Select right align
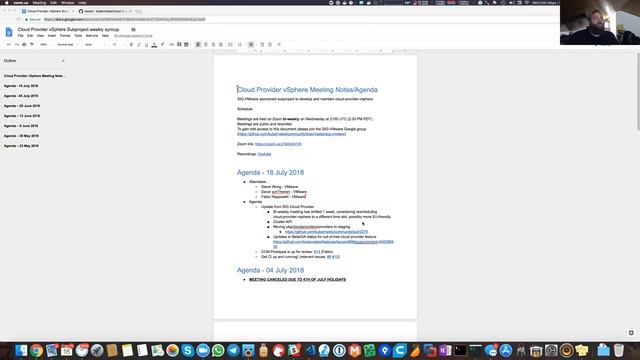 click(213, 44)
